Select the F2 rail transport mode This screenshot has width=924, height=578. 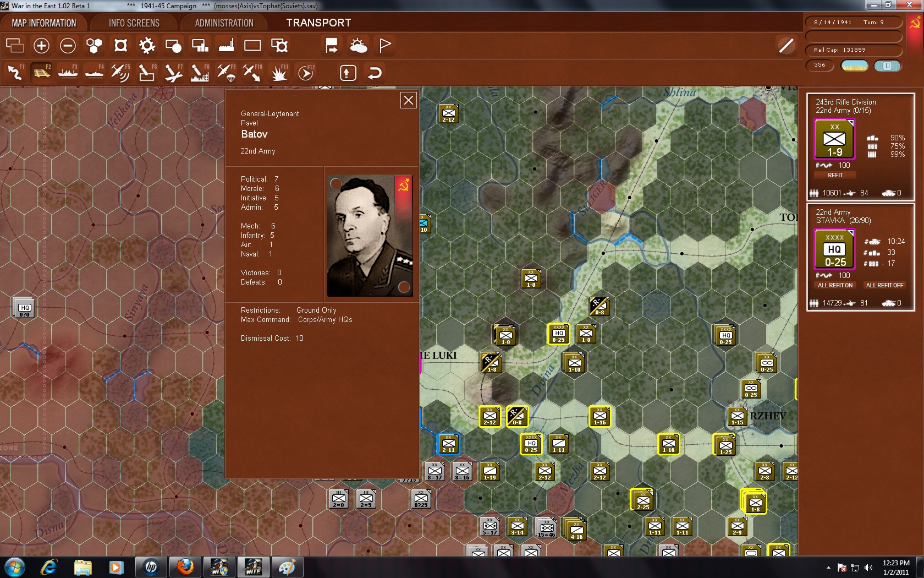tap(41, 73)
